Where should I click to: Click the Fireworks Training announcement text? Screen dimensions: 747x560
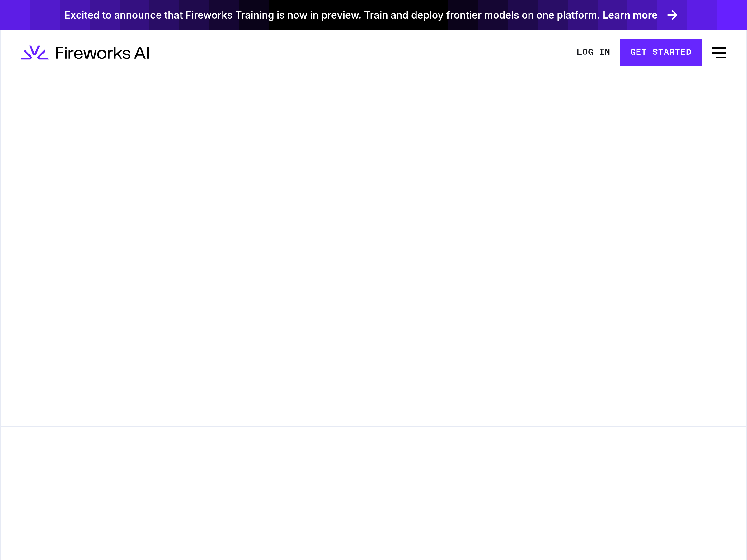tap(230, 15)
